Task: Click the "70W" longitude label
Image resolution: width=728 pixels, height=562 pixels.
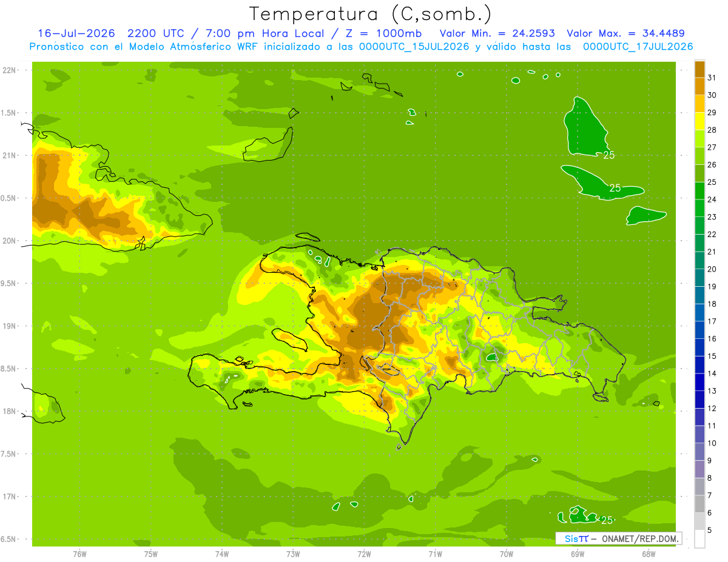Action: 507,554
